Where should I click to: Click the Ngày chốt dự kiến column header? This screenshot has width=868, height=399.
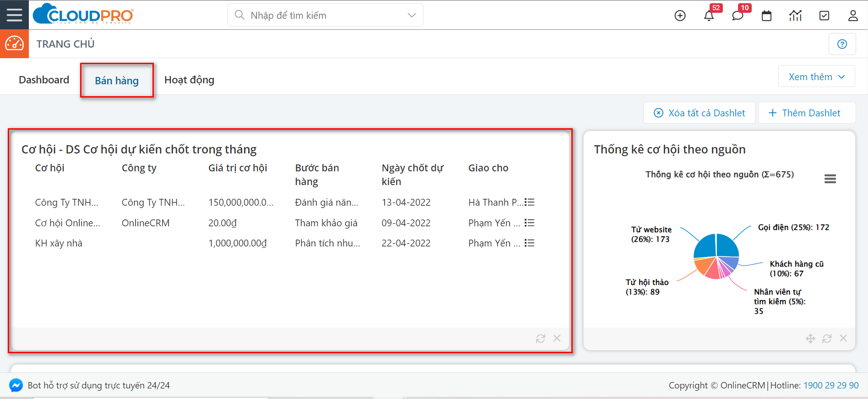[x=412, y=175]
